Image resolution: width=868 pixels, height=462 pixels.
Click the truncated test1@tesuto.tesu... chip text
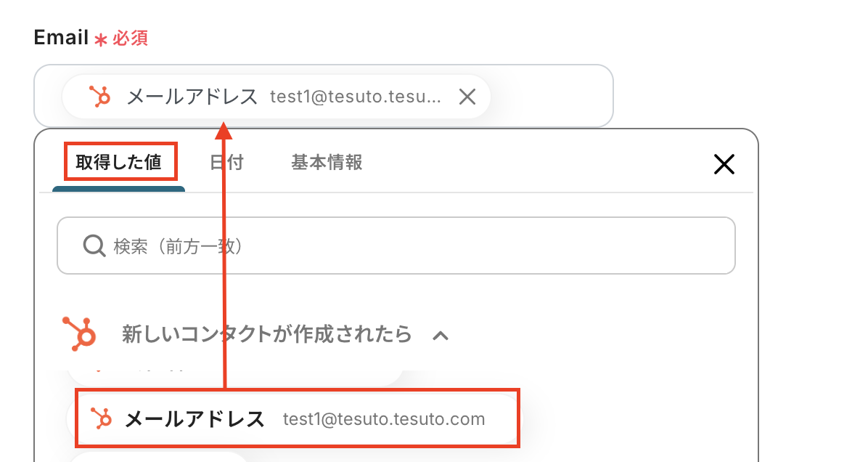[355, 97]
